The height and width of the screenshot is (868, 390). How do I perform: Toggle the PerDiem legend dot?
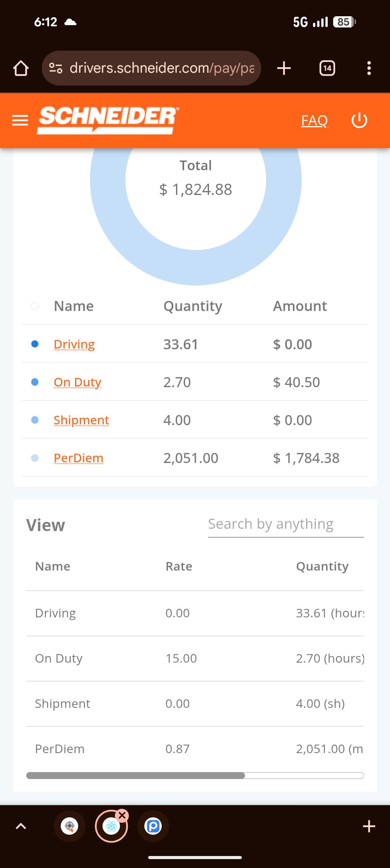[35, 458]
